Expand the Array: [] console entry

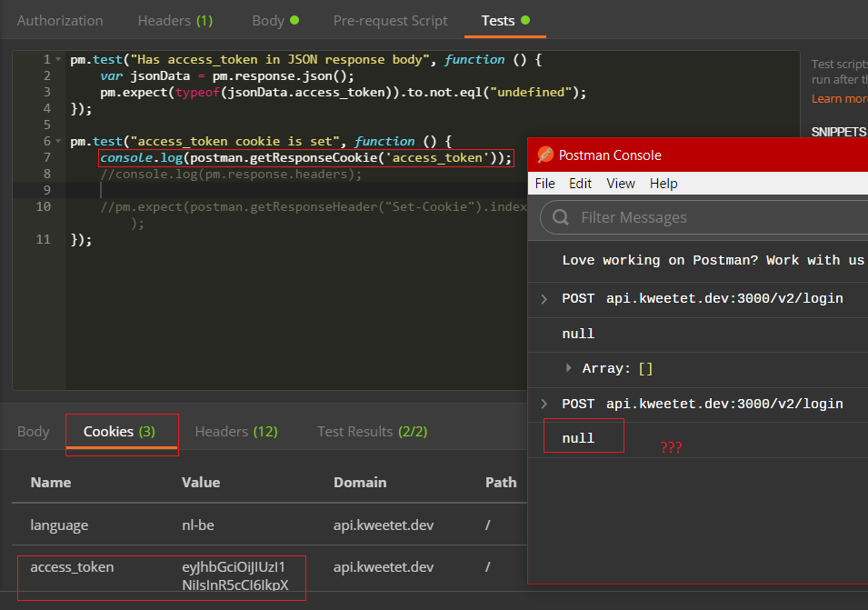click(x=569, y=367)
